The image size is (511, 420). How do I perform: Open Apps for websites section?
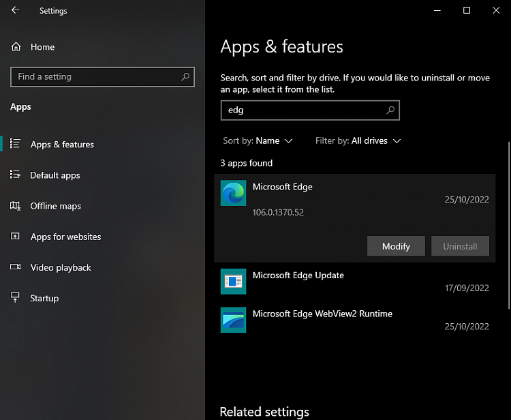click(65, 237)
